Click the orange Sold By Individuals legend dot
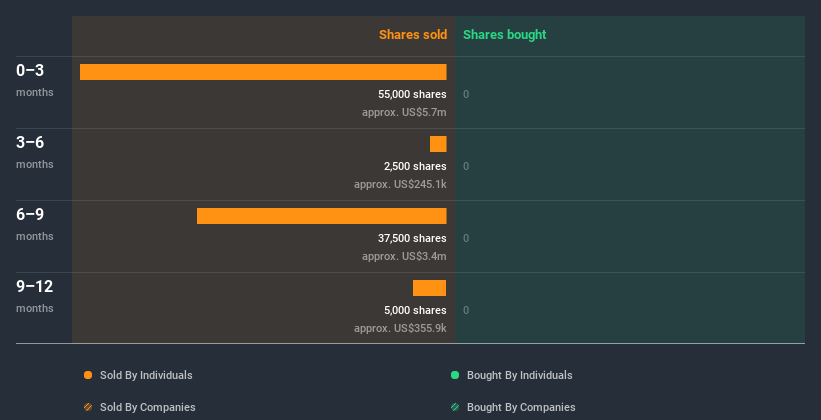The height and width of the screenshot is (420, 821). 88,375
